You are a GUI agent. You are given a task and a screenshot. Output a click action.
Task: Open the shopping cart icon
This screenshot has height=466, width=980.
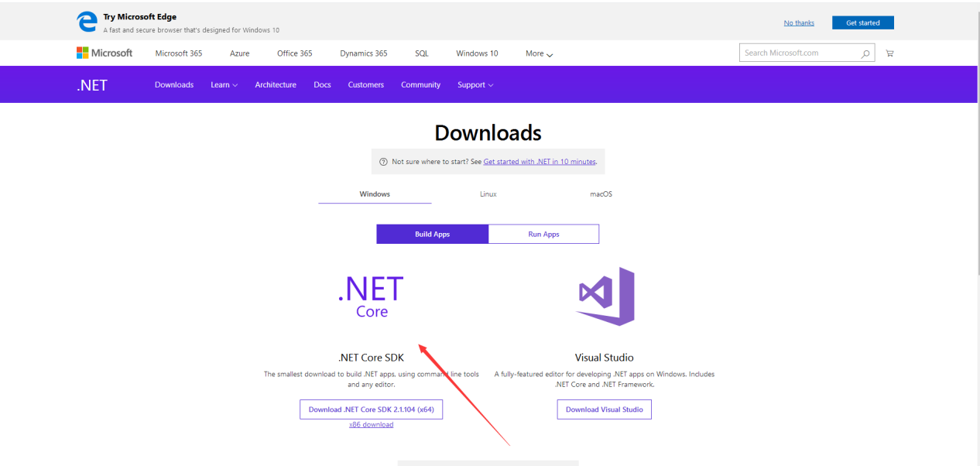889,53
